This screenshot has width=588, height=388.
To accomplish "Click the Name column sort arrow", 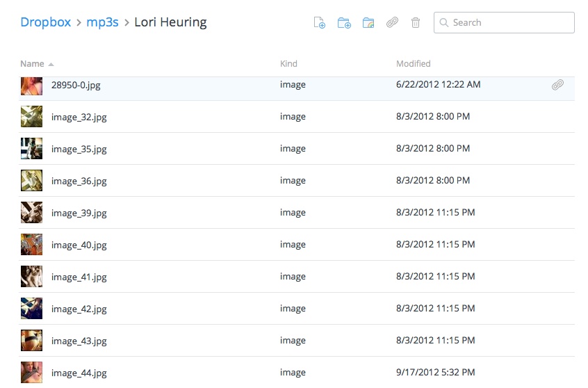I will [x=51, y=64].
